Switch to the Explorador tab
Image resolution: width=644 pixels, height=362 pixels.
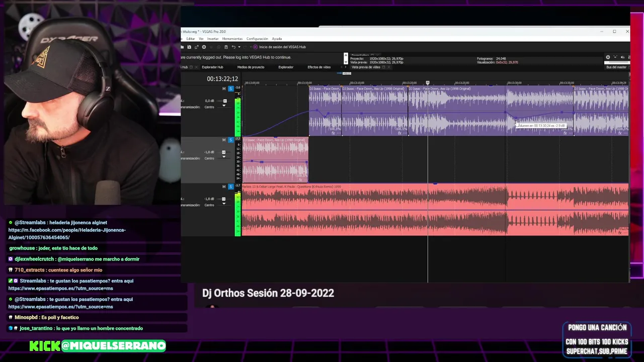[286, 67]
